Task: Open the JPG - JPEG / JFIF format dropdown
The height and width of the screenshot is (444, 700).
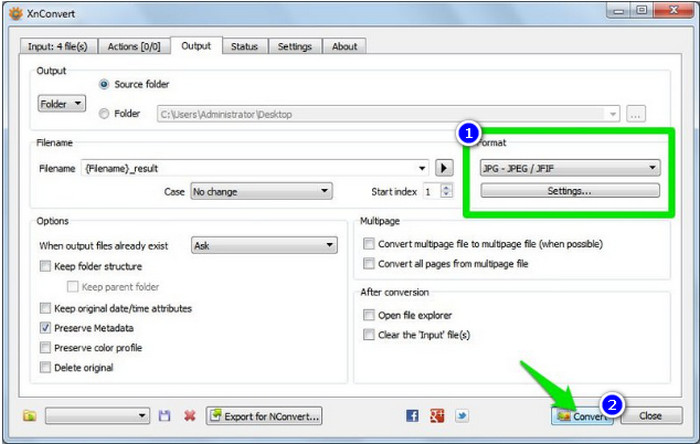Action: (x=570, y=168)
